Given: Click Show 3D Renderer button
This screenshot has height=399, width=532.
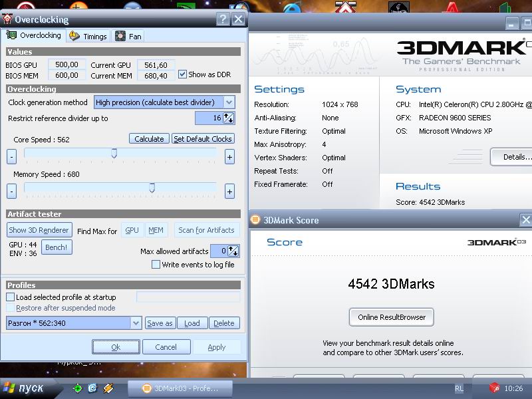Looking at the screenshot, I should point(39,230).
